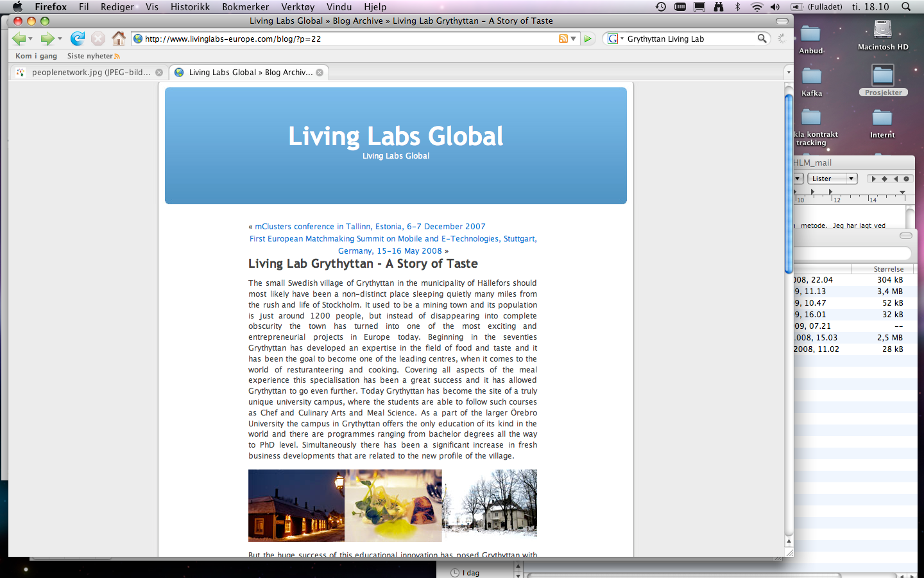Image resolution: width=924 pixels, height=578 pixels.
Task: Open the Historikk menu
Action: pyautogui.click(x=190, y=6)
